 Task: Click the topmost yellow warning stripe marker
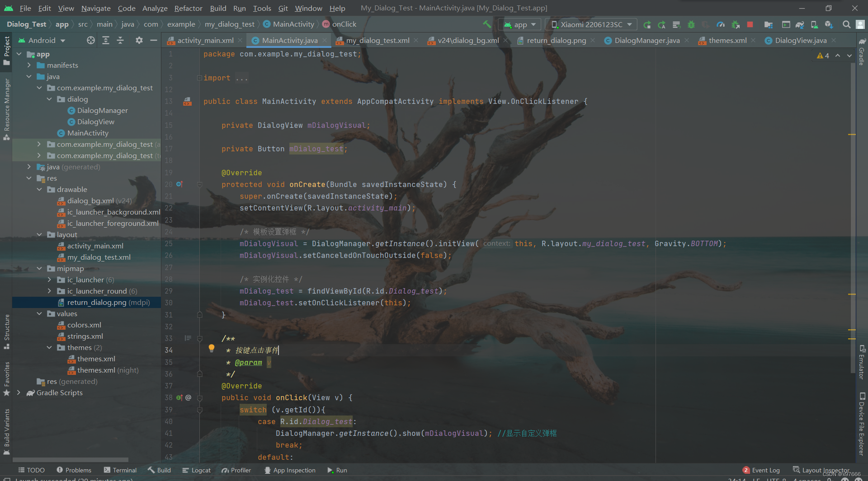click(x=852, y=135)
